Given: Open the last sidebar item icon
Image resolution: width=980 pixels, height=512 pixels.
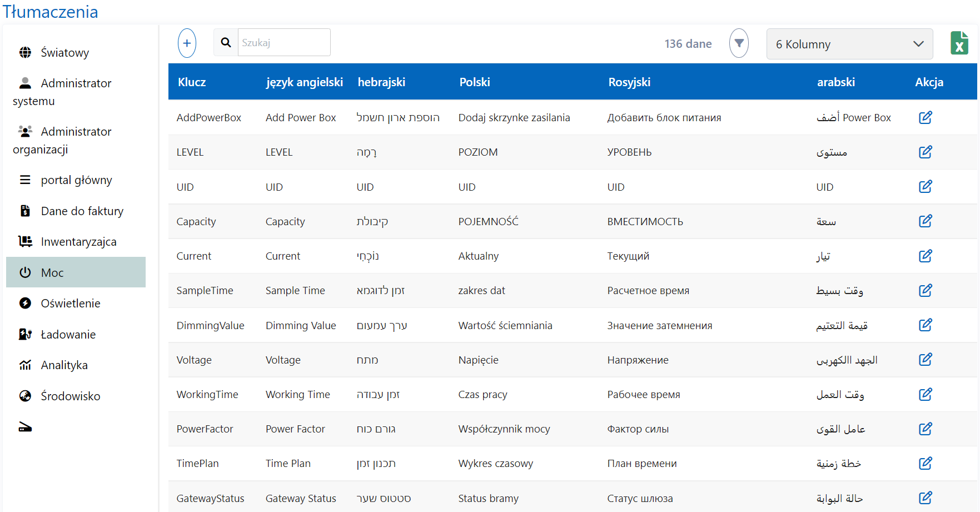Looking at the screenshot, I should [25, 427].
